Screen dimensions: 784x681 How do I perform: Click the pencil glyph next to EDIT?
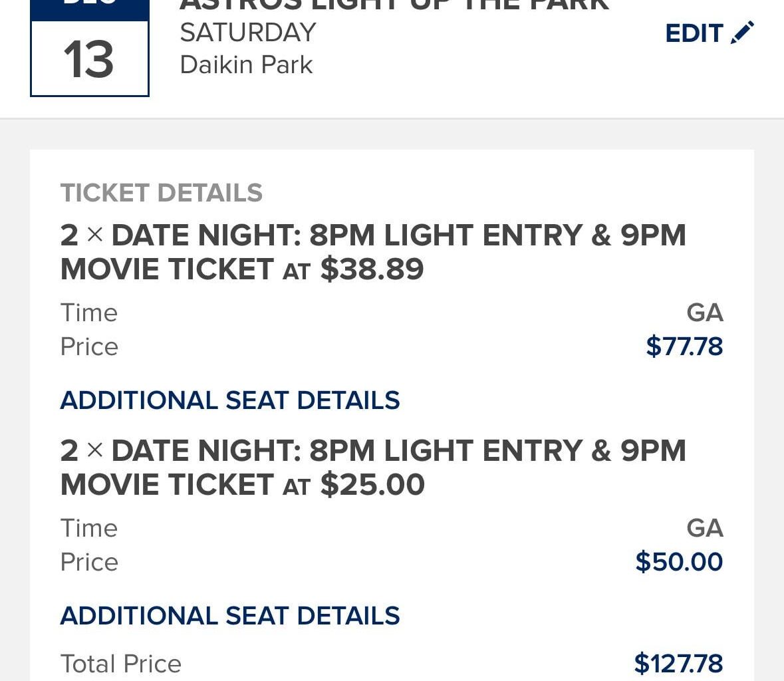(x=743, y=32)
